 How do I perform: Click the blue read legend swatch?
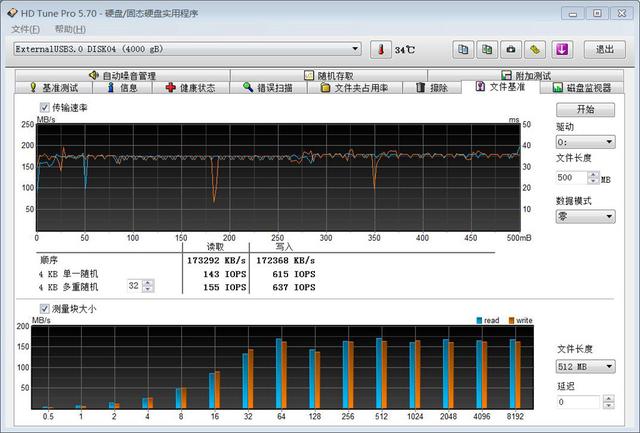[x=479, y=321]
